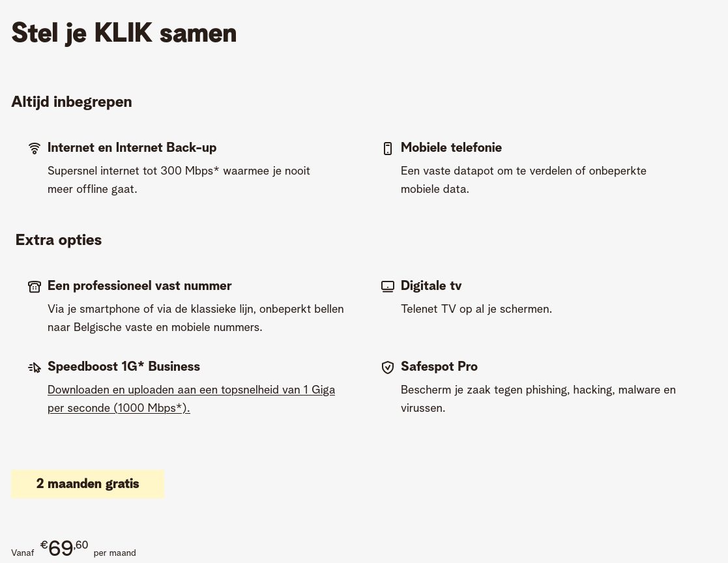
Task: Select the 'Safespot Pro' option title
Action: click(439, 367)
